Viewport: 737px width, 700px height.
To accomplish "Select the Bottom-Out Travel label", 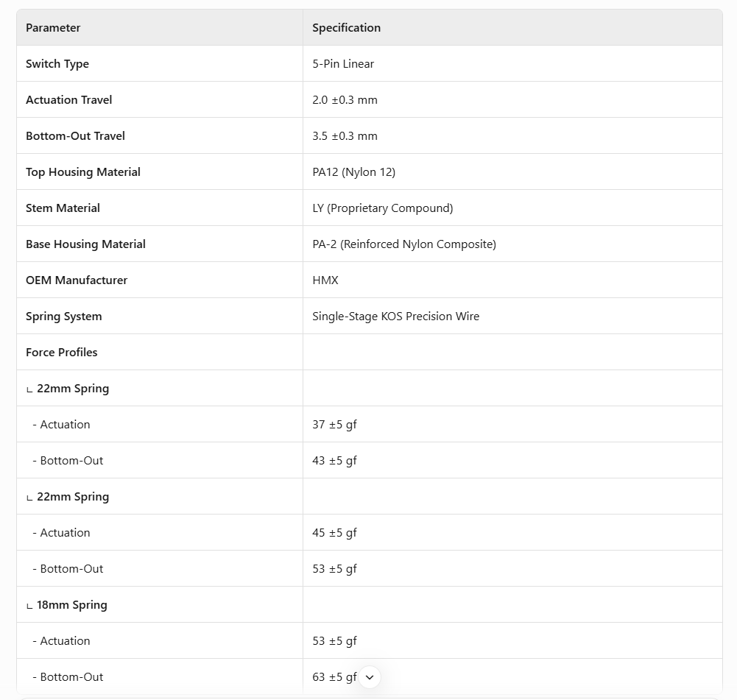I will 75,136.
